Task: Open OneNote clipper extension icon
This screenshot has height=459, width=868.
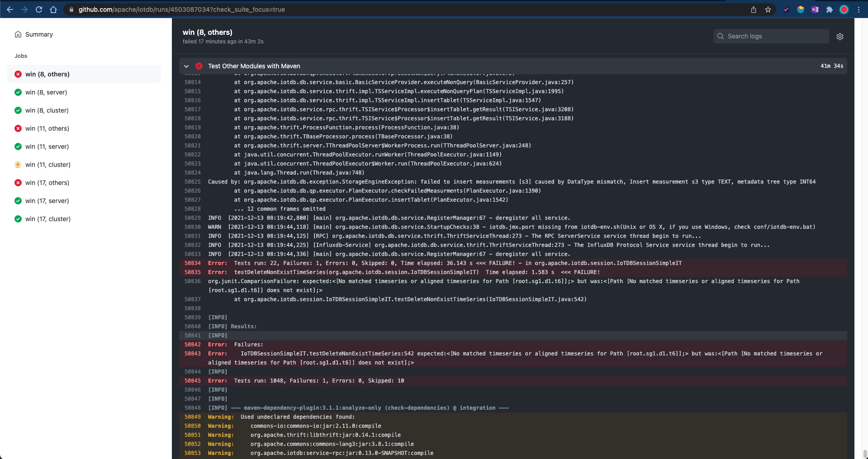Action: pyautogui.click(x=815, y=9)
